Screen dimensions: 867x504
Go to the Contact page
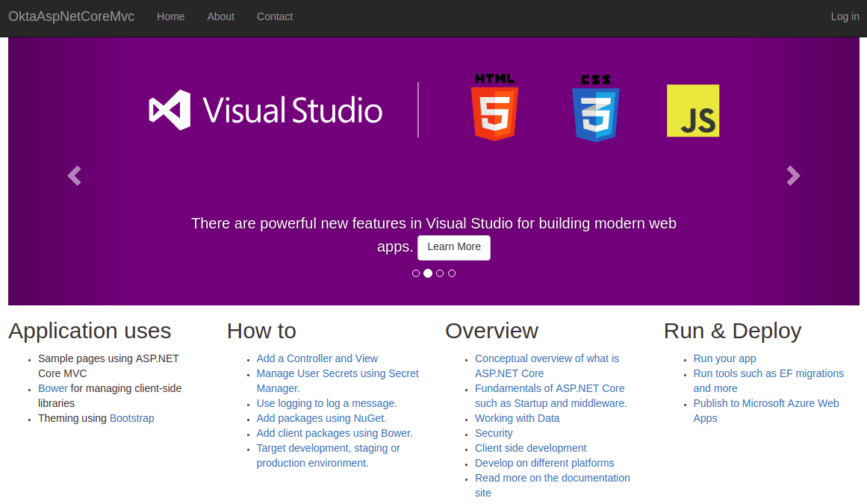click(x=275, y=16)
